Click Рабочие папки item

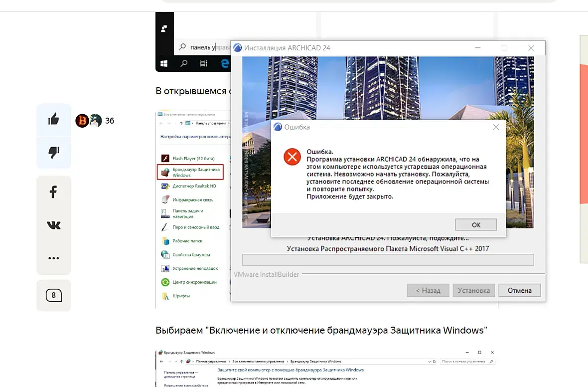(187, 241)
